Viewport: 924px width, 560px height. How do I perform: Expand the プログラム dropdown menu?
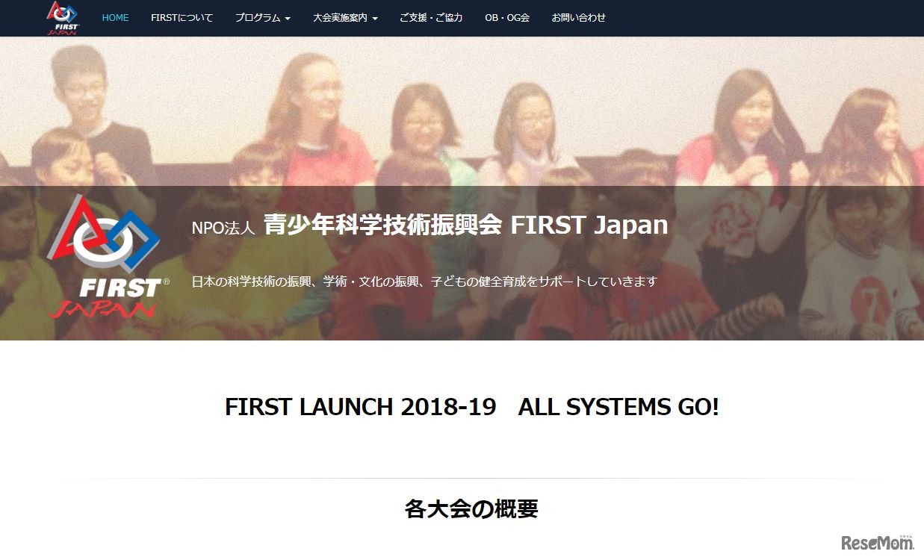point(263,18)
